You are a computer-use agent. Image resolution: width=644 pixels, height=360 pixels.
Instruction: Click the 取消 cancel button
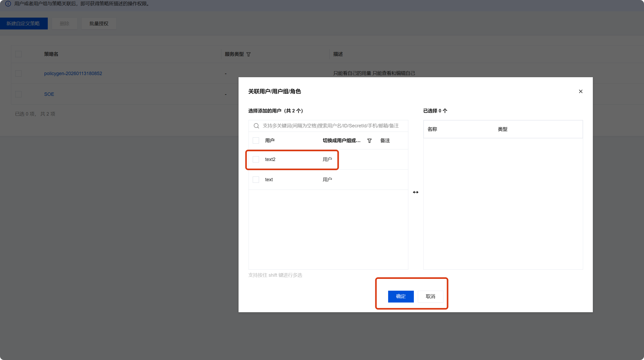click(x=430, y=296)
